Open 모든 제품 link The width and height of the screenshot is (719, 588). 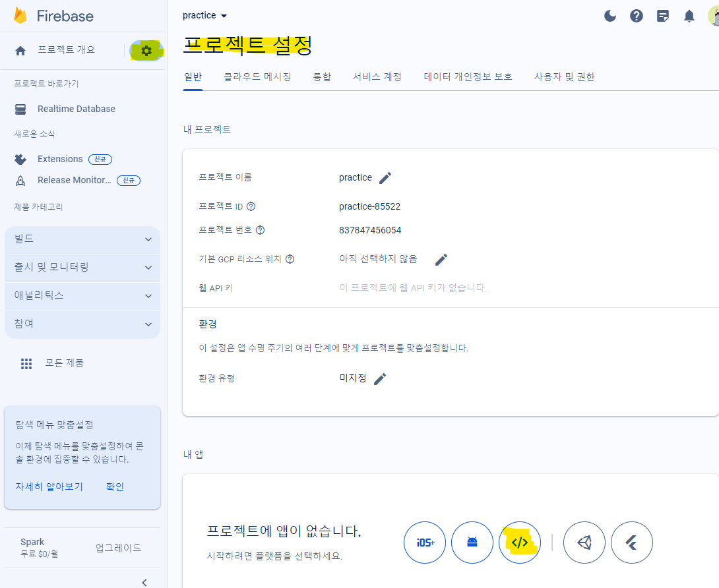[64, 363]
